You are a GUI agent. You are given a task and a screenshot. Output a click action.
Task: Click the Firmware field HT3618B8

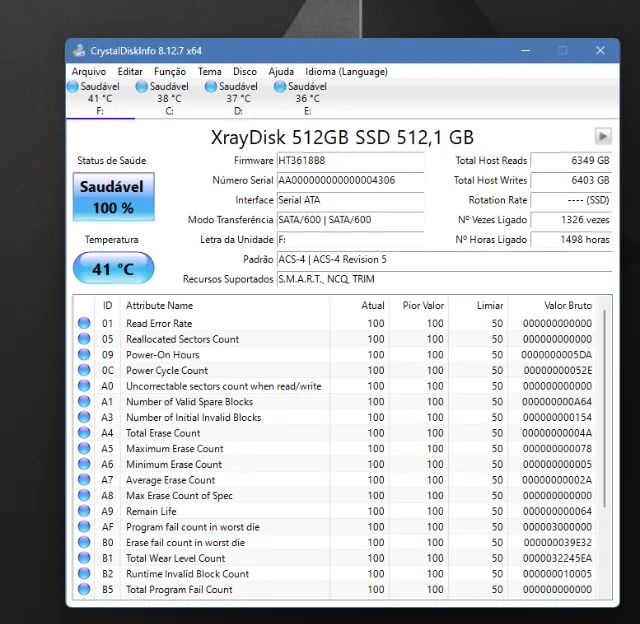click(x=350, y=160)
